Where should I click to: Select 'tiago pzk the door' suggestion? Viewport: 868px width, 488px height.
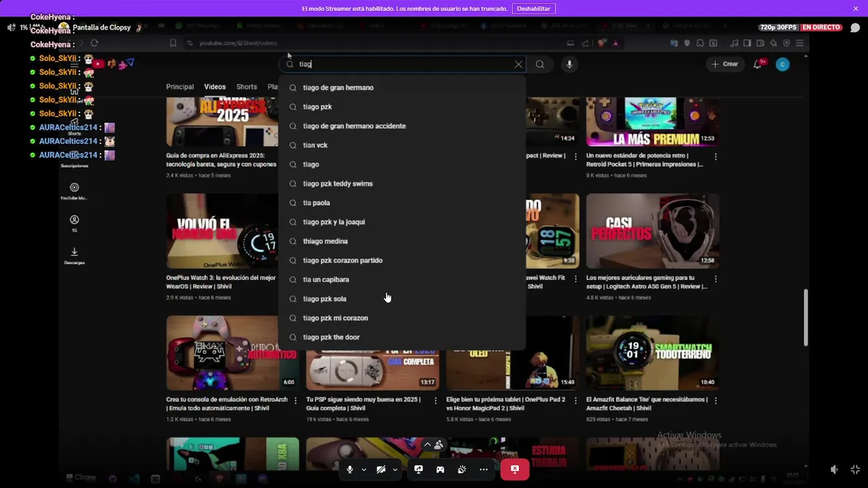coord(402,338)
